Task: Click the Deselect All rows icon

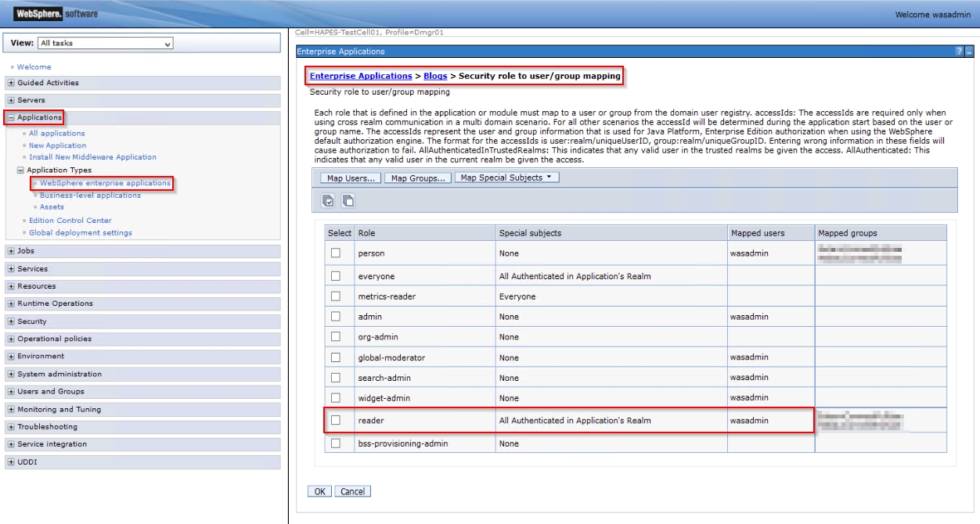Action: tap(348, 201)
